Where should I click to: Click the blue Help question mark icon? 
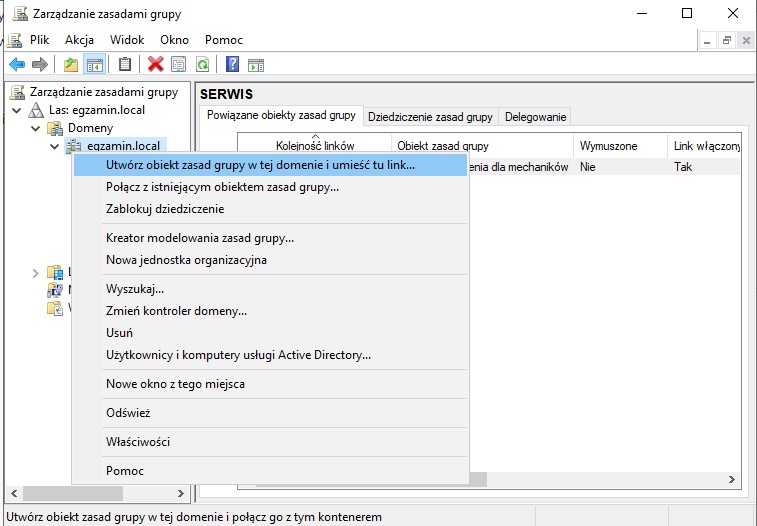(x=232, y=64)
